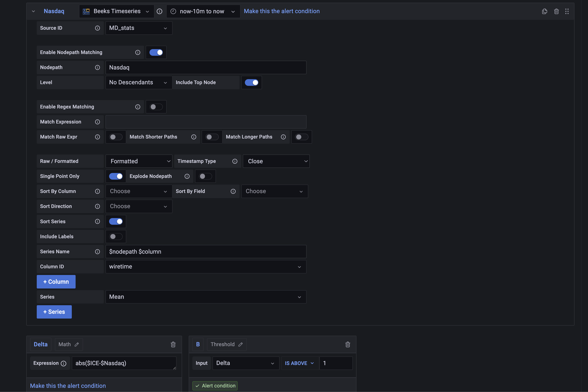Image resolution: width=588 pixels, height=392 pixels.
Task: Edit the Threshold expression type pencil icon
Action: point(240,344)
